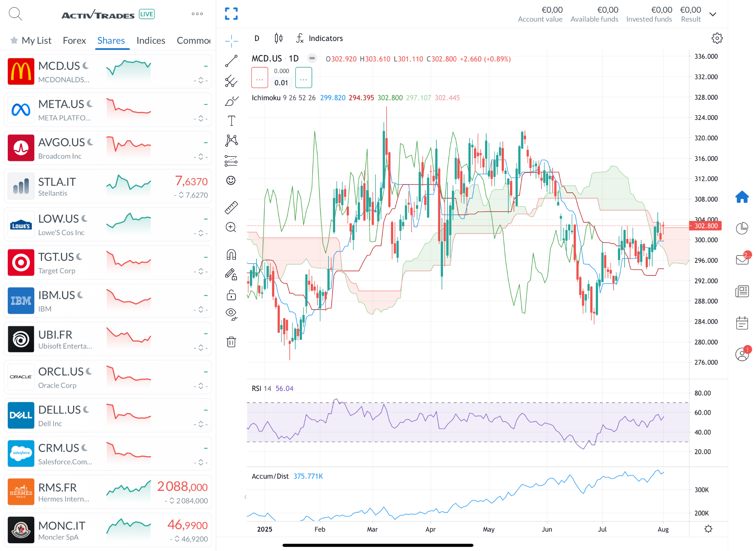Select the Text annotation tool
The width and height of the screenshot is (756, 551).
coord(231,121)
